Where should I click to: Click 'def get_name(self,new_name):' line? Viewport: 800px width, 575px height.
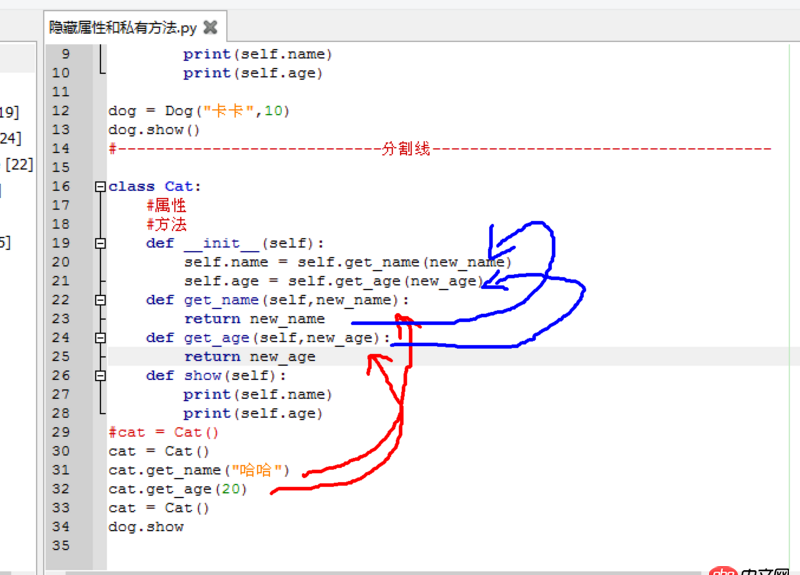[x=277, y=300]
